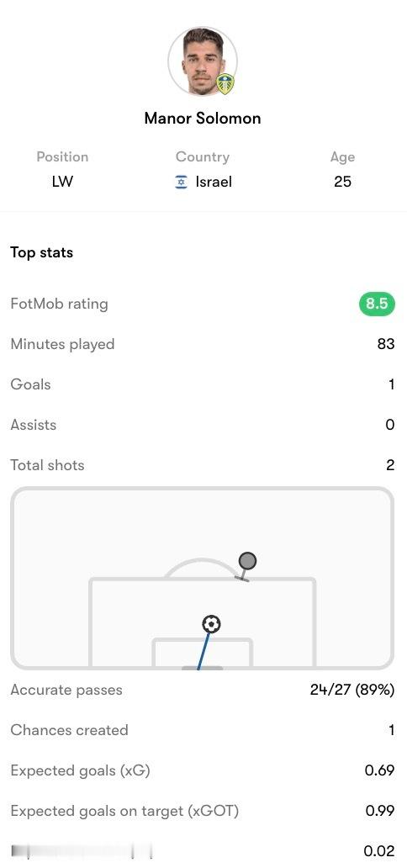Click the green 8.5 rating badge
The width and height of the screenshot is (407, 868).
[377, 304]
